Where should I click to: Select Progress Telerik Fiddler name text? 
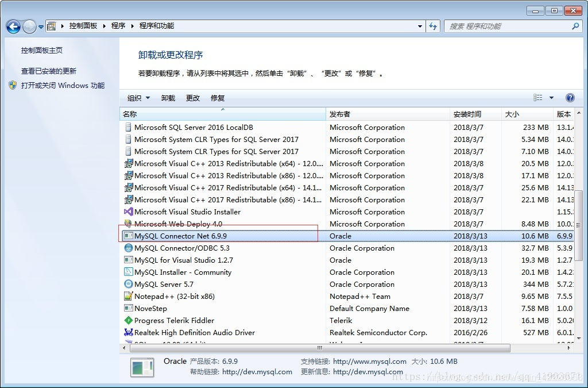[175, 320]
